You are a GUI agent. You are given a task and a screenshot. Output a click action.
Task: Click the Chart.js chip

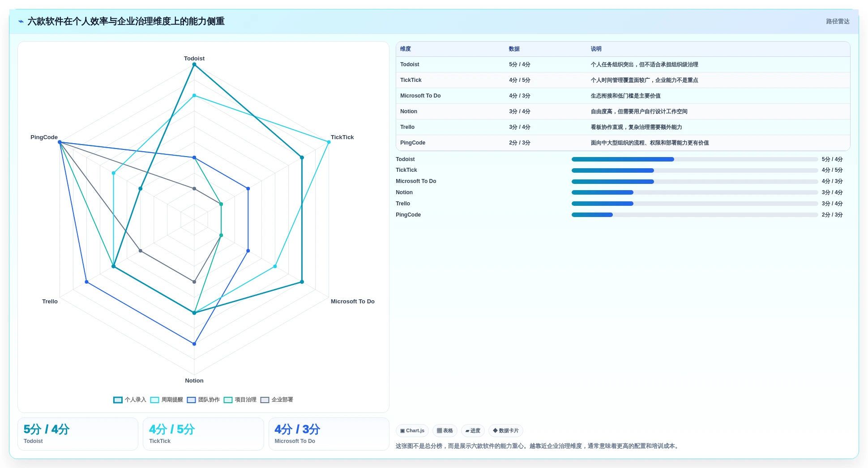click(412, 431)
